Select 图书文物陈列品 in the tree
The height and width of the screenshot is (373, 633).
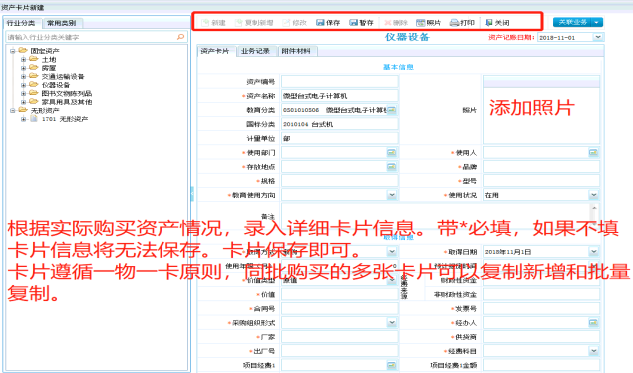click(x=67, y=93)
